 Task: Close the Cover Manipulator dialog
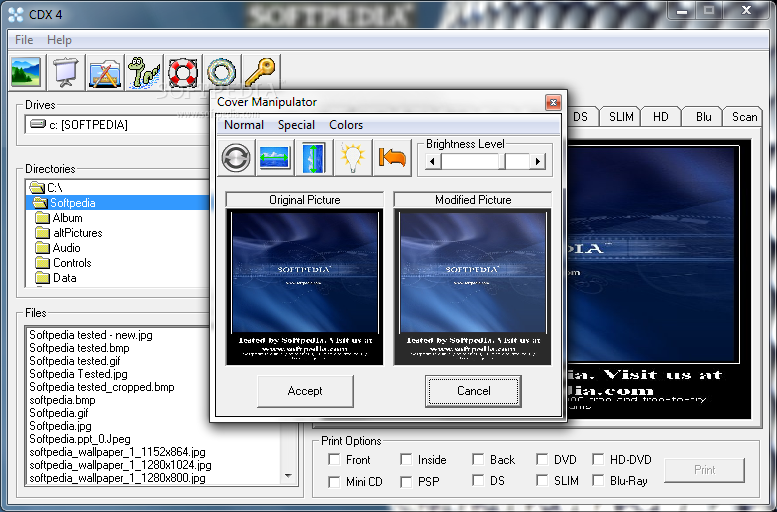(x=553, y=103)
